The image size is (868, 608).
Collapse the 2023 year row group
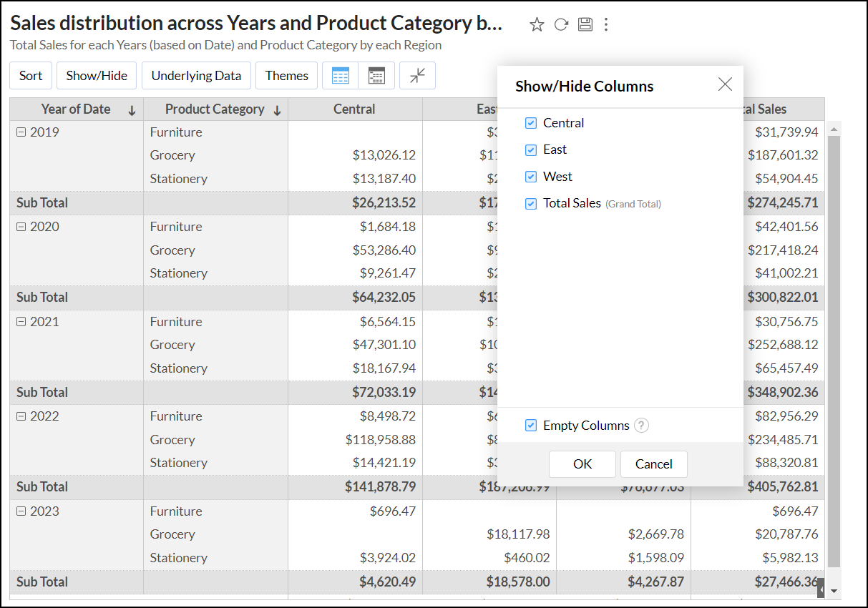tap(21, 511)
